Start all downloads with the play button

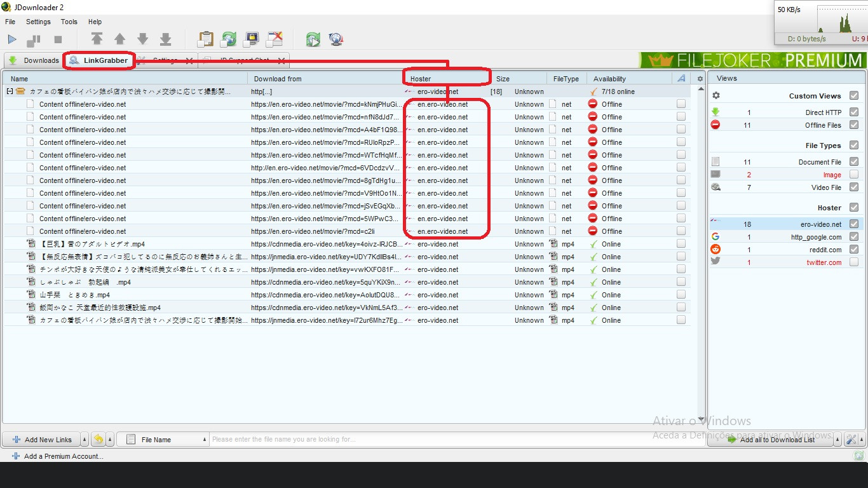(x=12, y=39)
